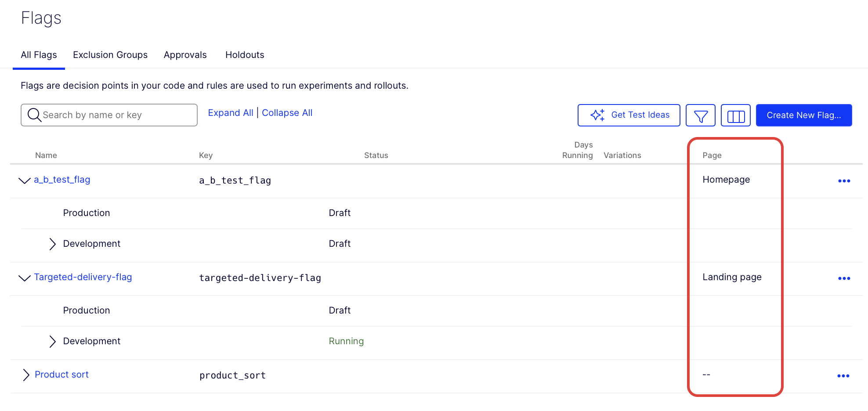Open more options for Targeted-delivery-flag
The image size is (868, 411).
pyautogui.click(x=844, y=278)
